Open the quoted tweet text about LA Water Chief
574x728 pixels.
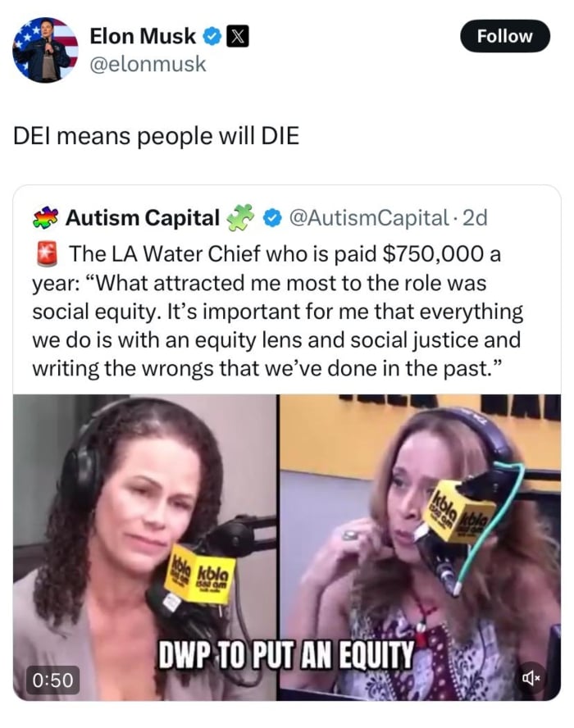[x=278, y=311]
